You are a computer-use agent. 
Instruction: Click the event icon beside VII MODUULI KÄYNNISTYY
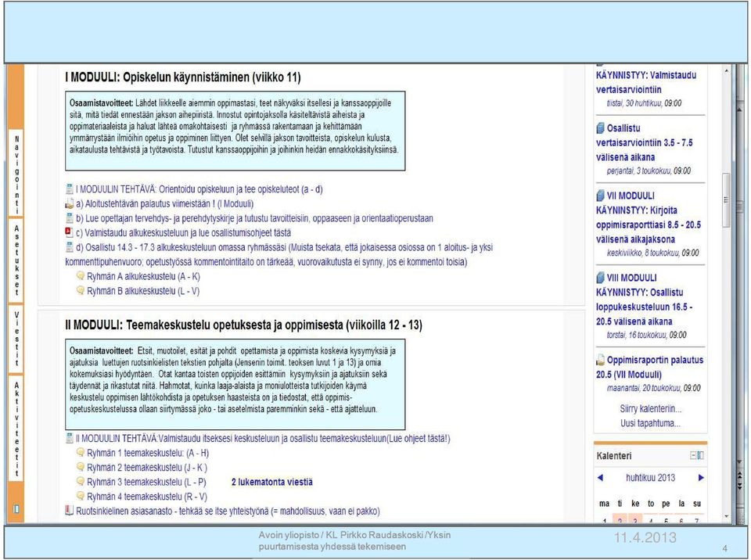(601, 196)
